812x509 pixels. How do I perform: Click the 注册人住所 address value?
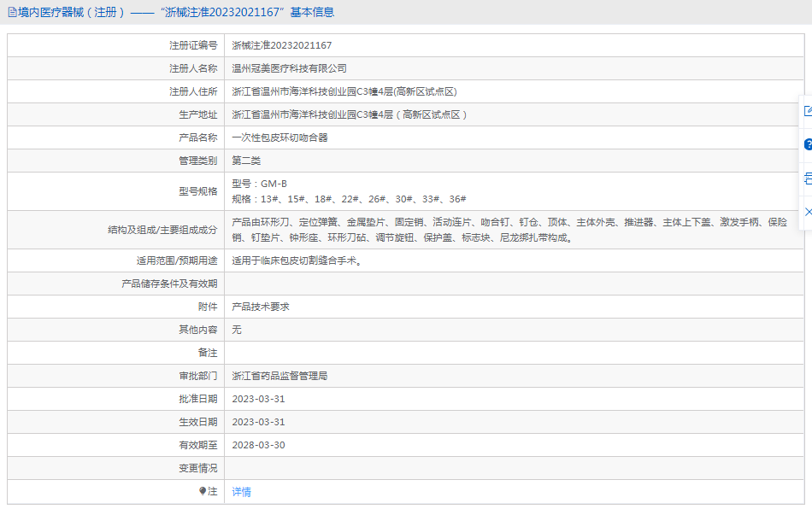[x=344, y=91]
